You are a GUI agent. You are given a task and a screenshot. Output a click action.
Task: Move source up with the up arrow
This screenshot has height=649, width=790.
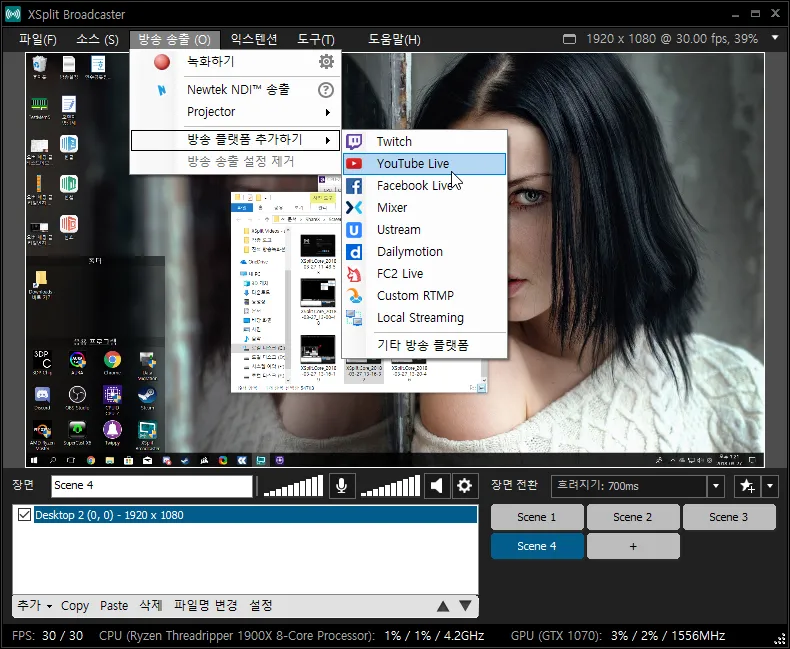click(x=443, y=606)
